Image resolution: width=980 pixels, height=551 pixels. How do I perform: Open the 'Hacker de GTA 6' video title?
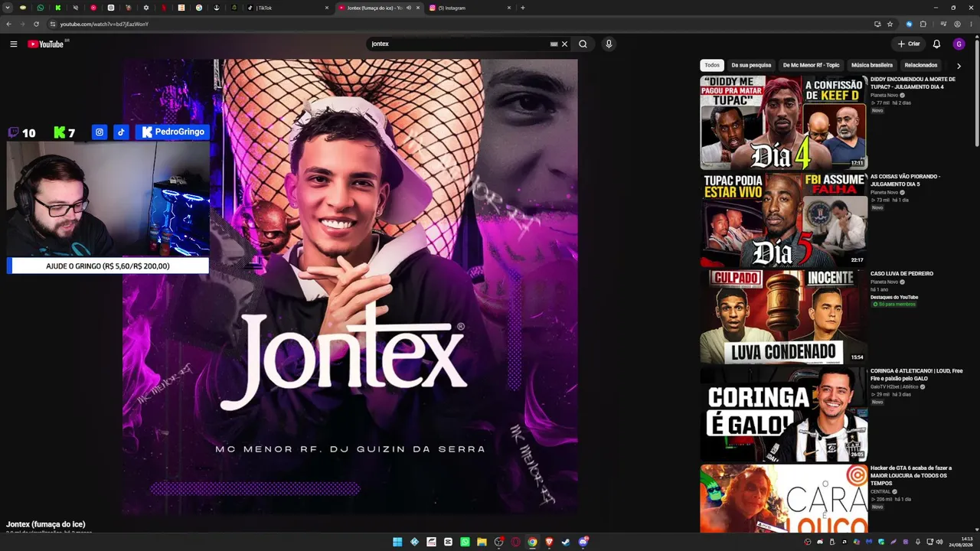tap(911, 475)
